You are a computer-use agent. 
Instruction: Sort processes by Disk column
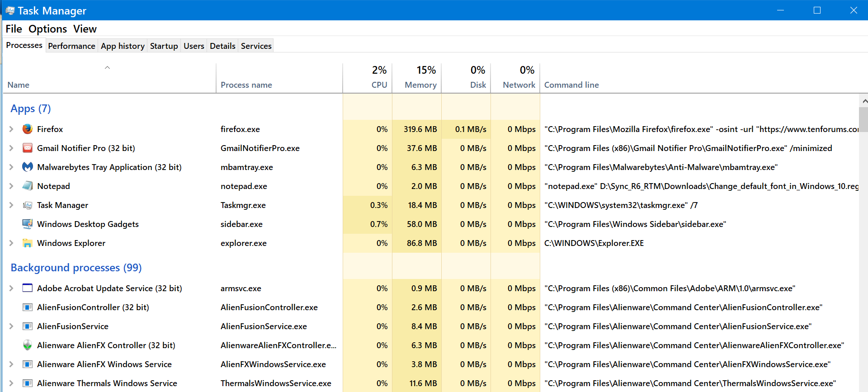click(466, 78)
